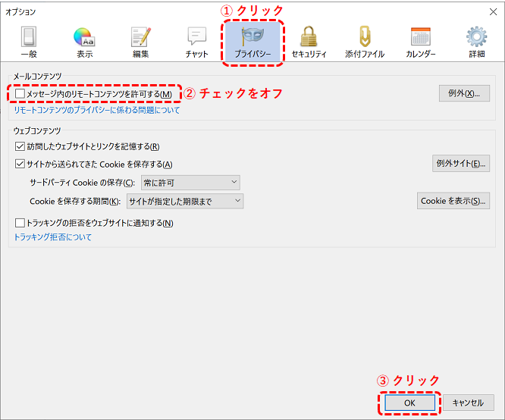Click the 例外サイト(E)... button
This screenshot has width=505, height=420.
click(x=461, y=163)
